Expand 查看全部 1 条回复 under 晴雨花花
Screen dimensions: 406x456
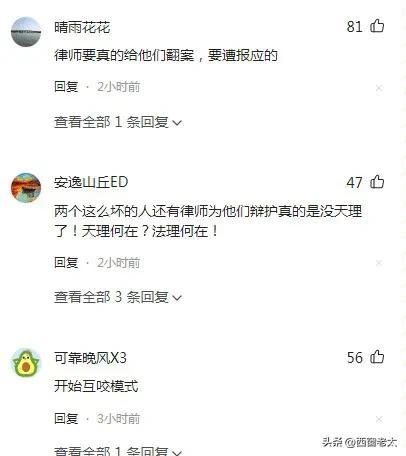click(118, 122)
